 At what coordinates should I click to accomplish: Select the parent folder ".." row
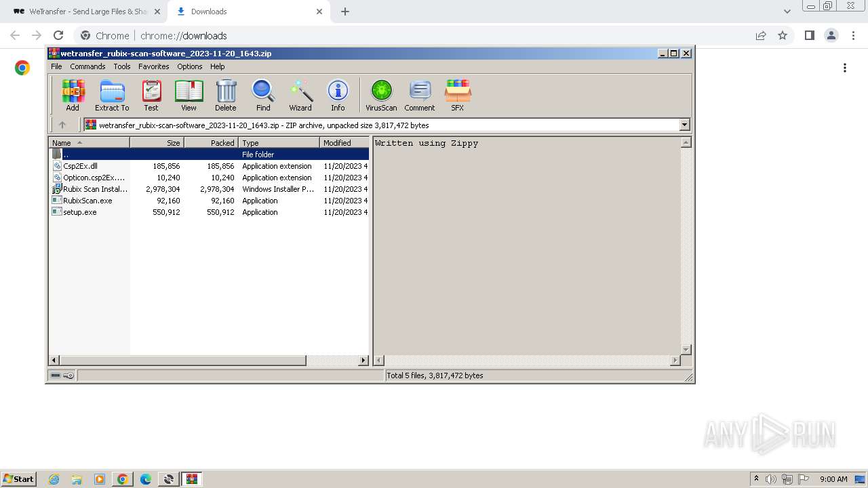coord(209,155)
